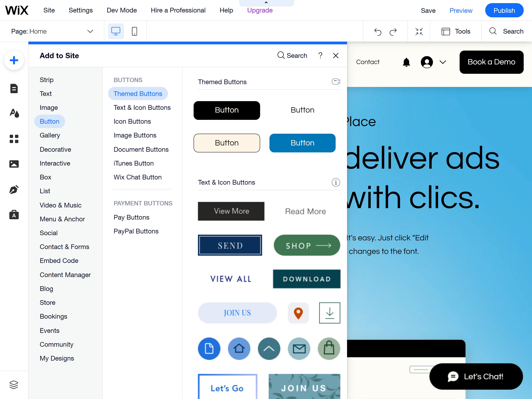
Task: Switch to desktop view editor
Action: point(116,31)
